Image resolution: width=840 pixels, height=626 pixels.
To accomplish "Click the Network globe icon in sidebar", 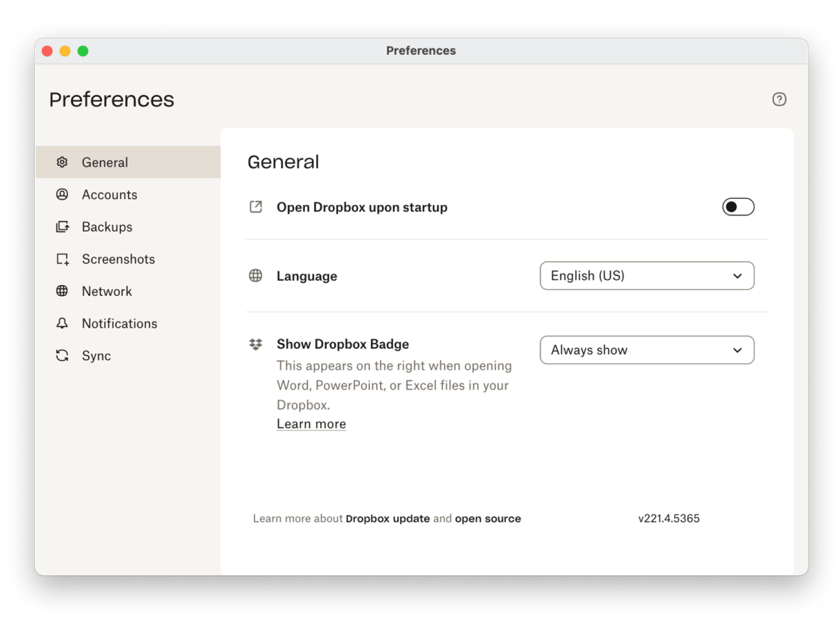I will coord(62,291).
